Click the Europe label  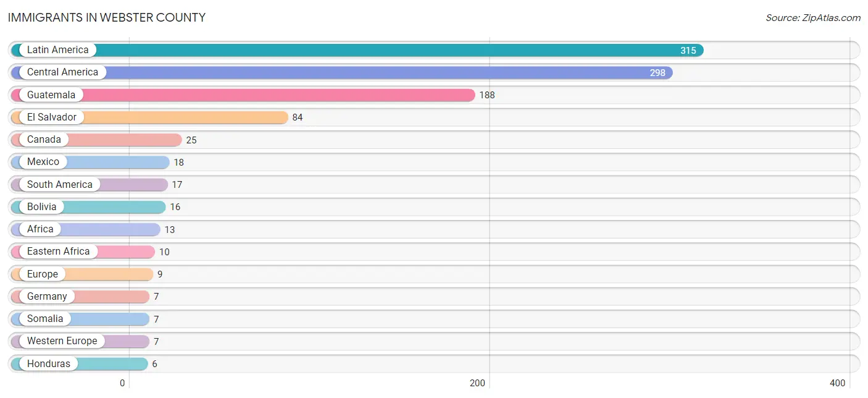point(43,274)
